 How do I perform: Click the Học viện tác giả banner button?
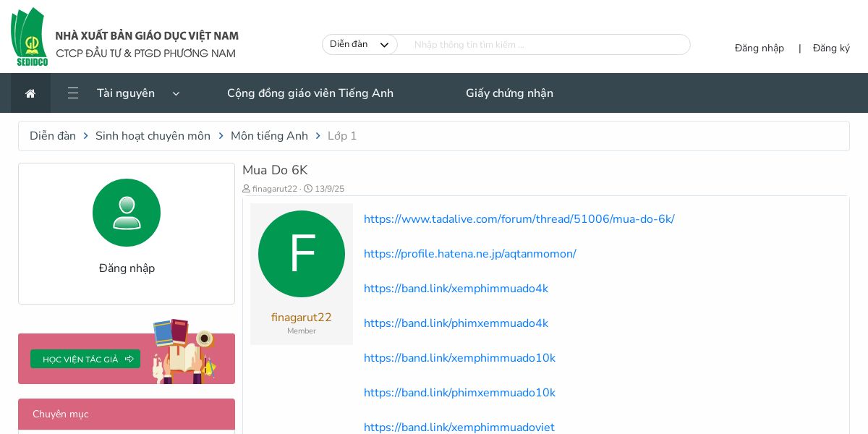[x=85, y=359]
